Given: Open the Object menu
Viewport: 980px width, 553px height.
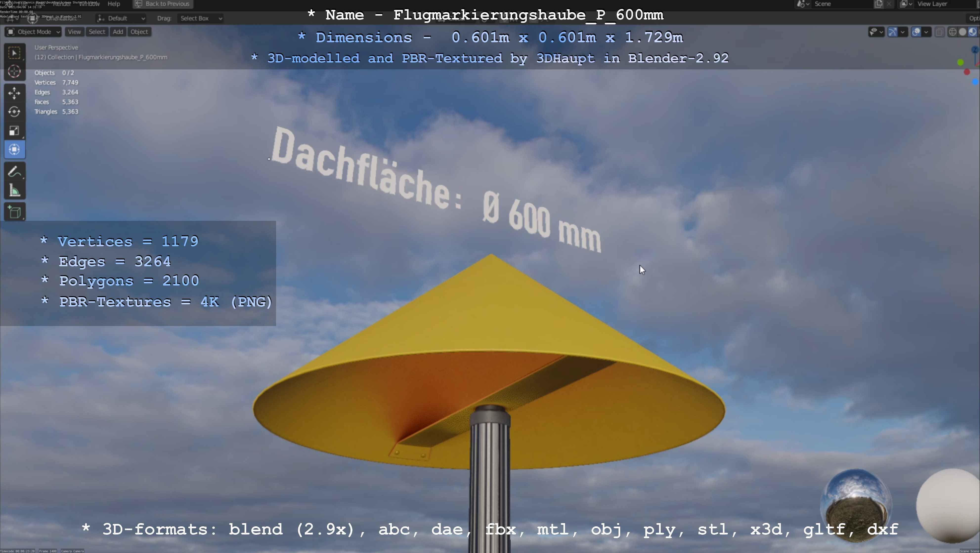Looking at the screenshot, I should 139,32.
